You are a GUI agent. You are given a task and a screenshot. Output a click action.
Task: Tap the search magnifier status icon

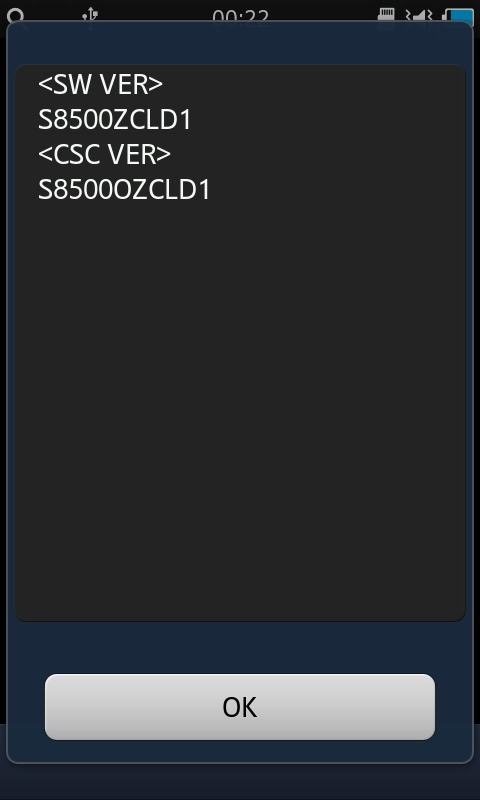pyautogui.click(x=16, y=17)
